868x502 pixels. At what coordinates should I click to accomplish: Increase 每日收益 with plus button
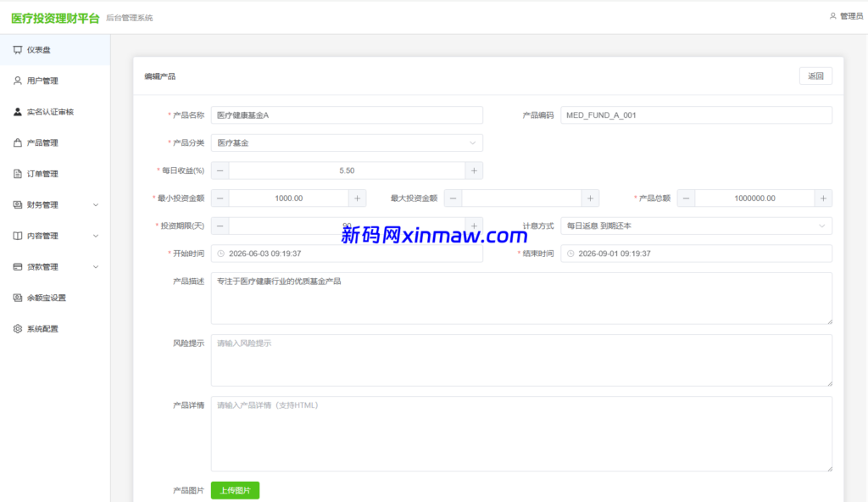474,170
